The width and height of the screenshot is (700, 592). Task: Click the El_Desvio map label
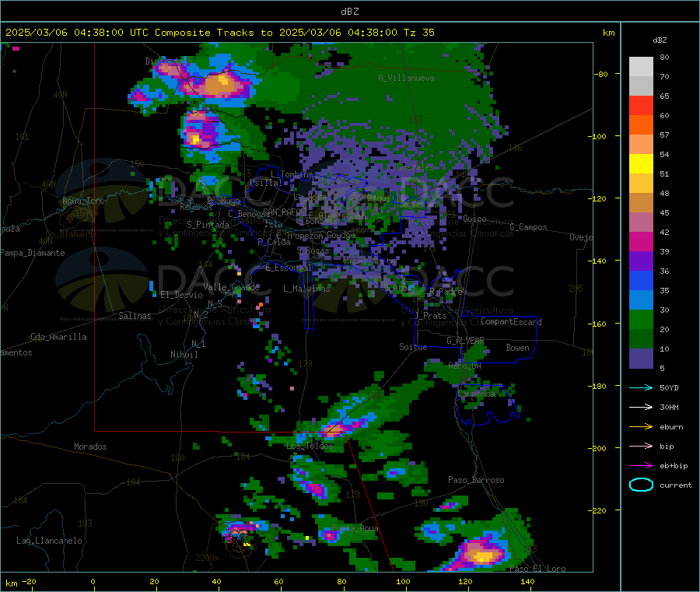181,295
